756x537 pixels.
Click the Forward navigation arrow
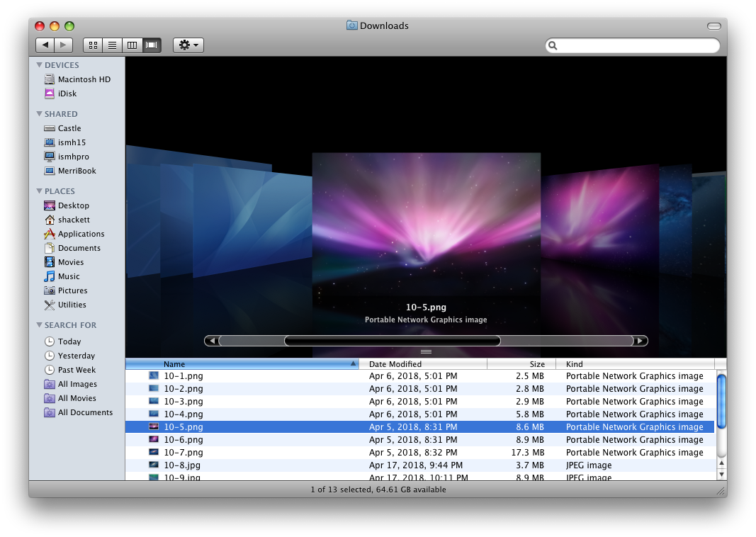tap(64, 45)
